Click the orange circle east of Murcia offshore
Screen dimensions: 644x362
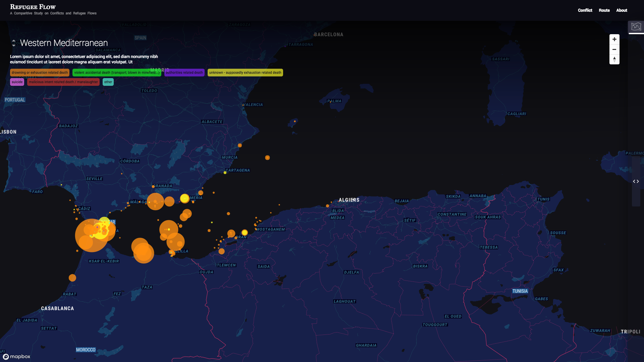267,158
